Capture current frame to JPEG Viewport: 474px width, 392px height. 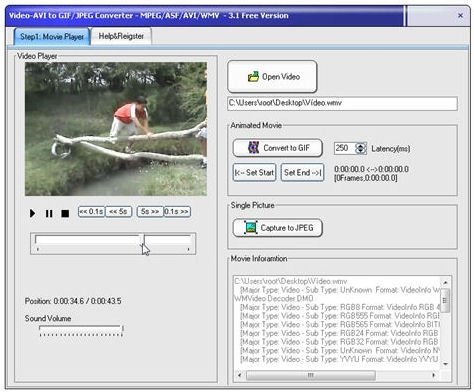(278, 228)
